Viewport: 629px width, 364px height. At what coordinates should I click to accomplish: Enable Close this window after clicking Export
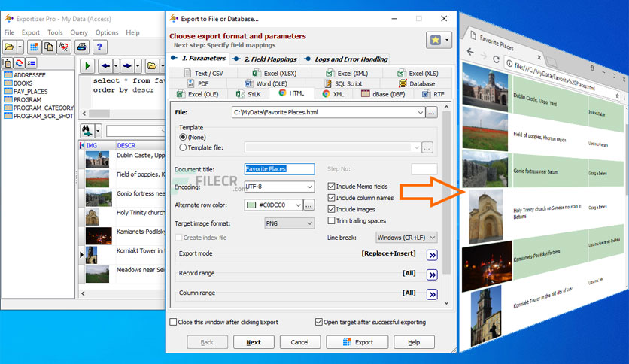(173, 322)
